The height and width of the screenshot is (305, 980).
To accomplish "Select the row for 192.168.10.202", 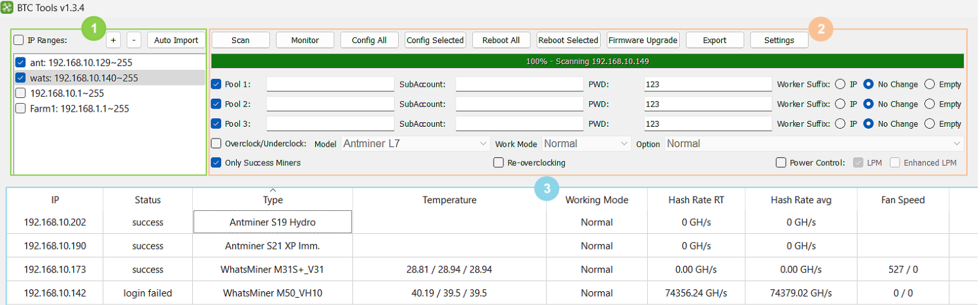I will point(492,222).
